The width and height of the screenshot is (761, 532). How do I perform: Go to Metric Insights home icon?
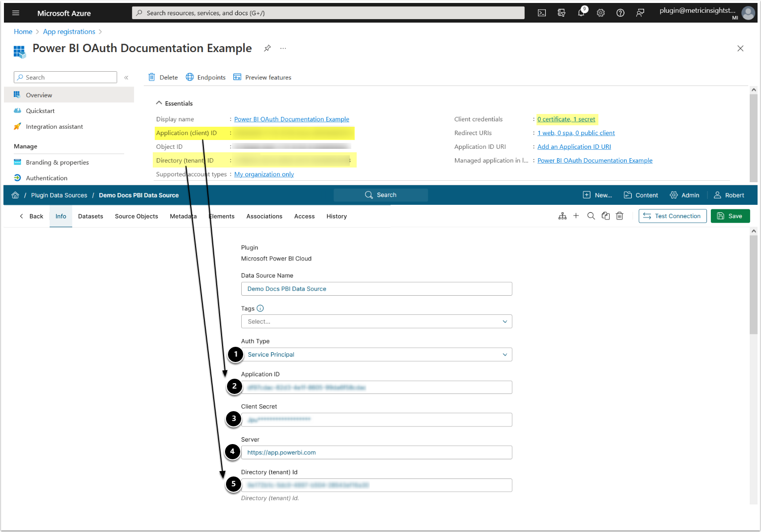[x=15, y=195]
